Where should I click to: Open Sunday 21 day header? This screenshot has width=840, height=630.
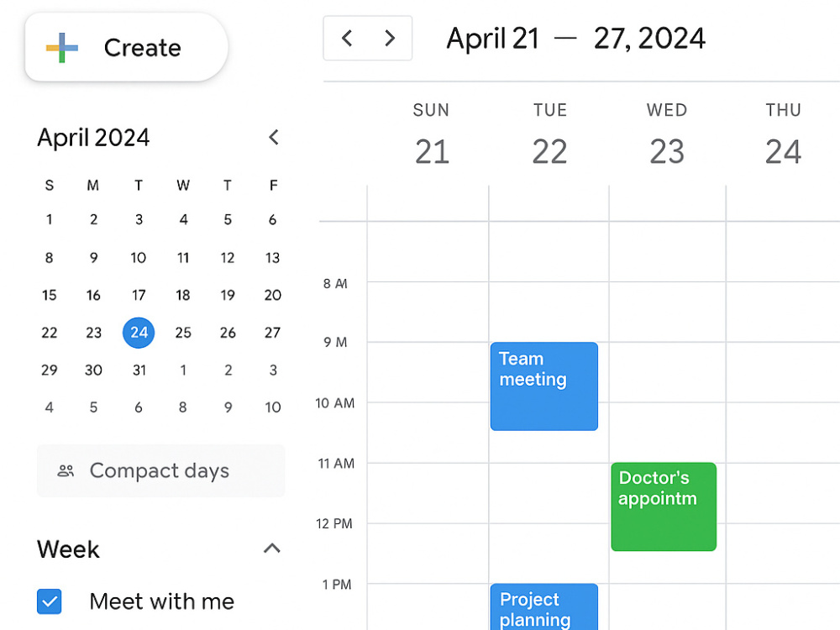pyautogui.click(x=431, y=135)
